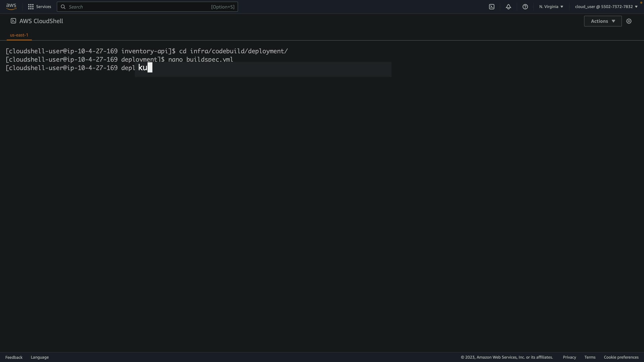Click the AWS logo home icon
The height and width of the screenshot is (362, 644).
click(x=11, y=7)
